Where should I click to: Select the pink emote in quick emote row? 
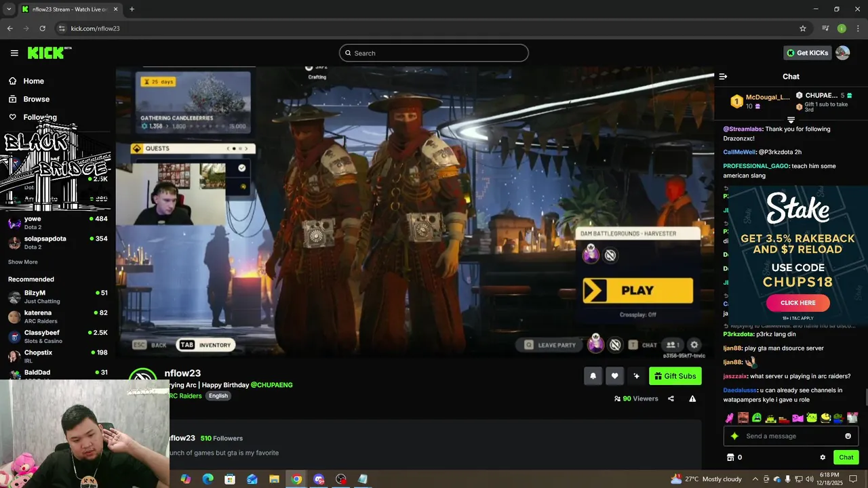[x=730, y=418]
